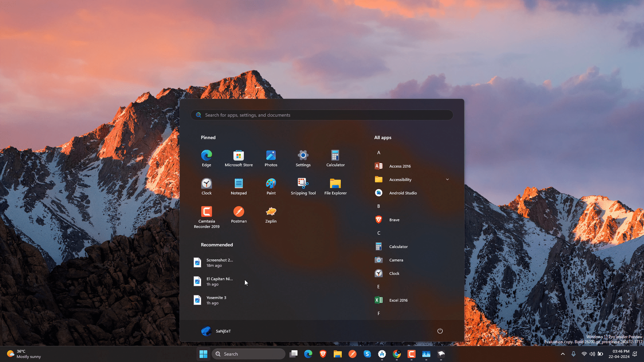Open Access 2016 from All apps

pos(400,166)
